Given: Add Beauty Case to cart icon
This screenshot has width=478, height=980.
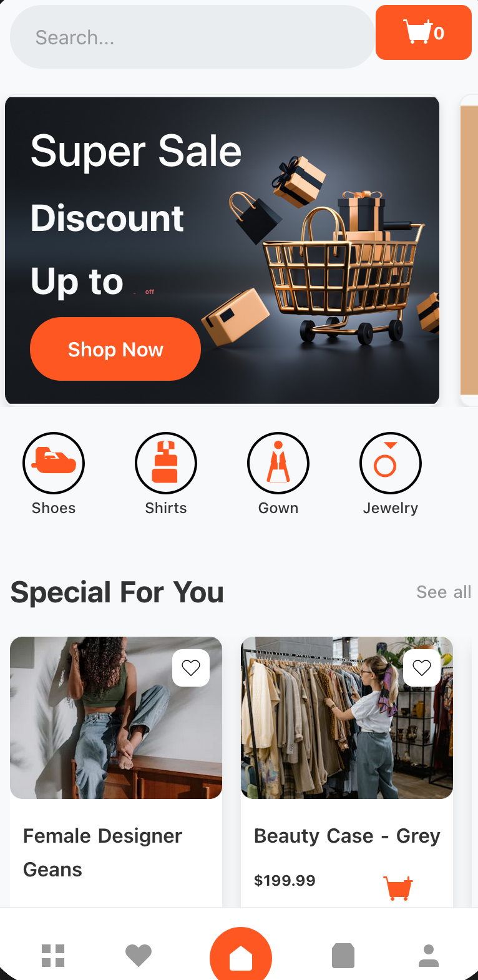Looking at the screenshot, I should point(398,887).
